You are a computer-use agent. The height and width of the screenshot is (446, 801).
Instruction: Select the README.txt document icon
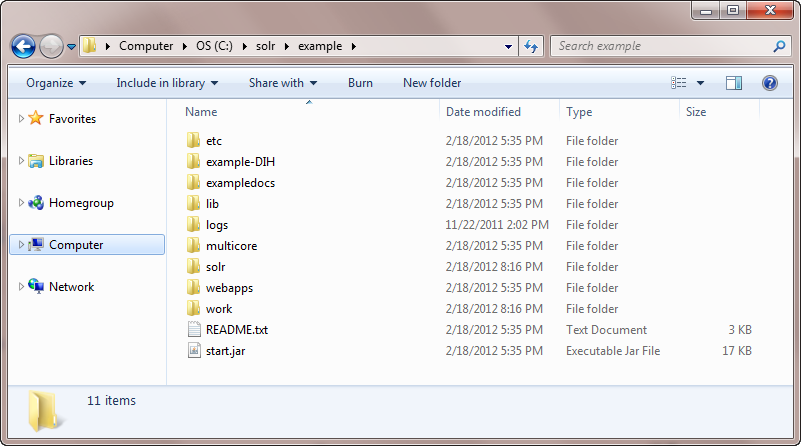click(194, 329)
